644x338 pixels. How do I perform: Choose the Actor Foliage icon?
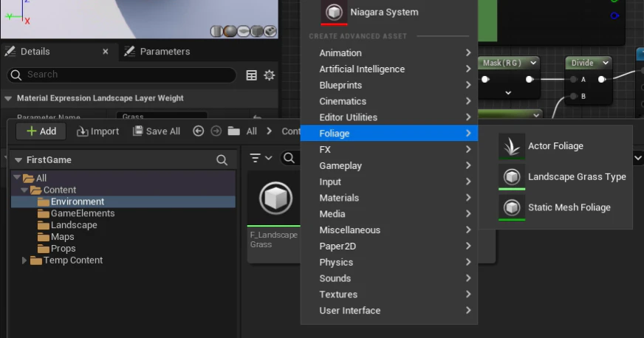coord(512,145)
